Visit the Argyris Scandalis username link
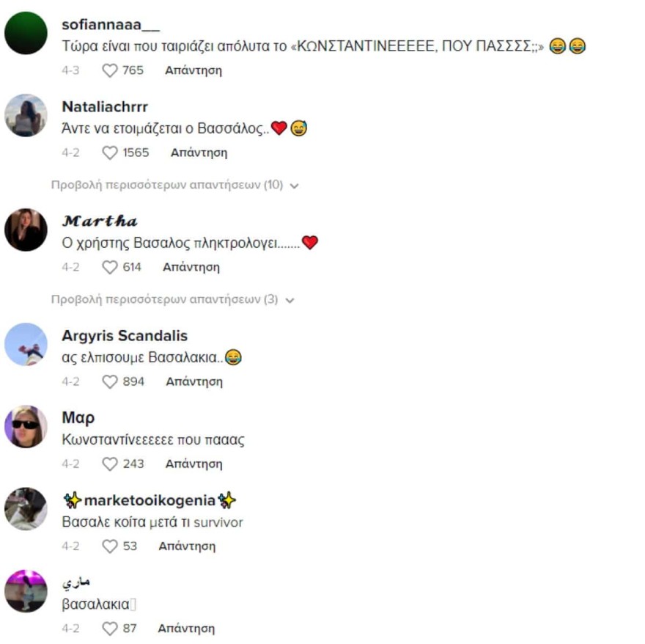This screenshot has width=645, height=644. tap(125, 336)
